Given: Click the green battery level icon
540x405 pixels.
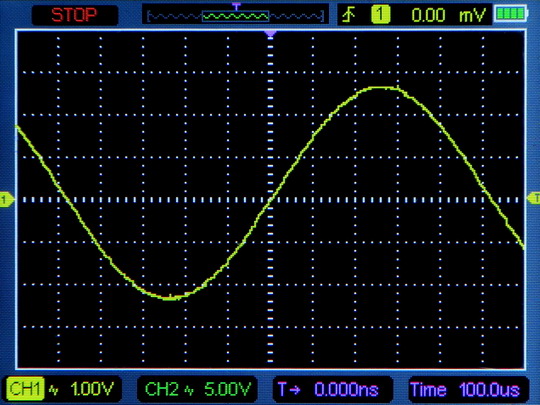Looking at the screenshot, I should click(x=511, y=13).
